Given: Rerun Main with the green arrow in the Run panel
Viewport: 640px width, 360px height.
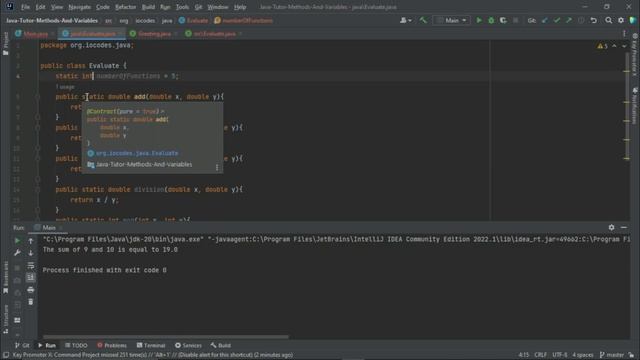Looking at the screenshot, I should tap(17, 241).
